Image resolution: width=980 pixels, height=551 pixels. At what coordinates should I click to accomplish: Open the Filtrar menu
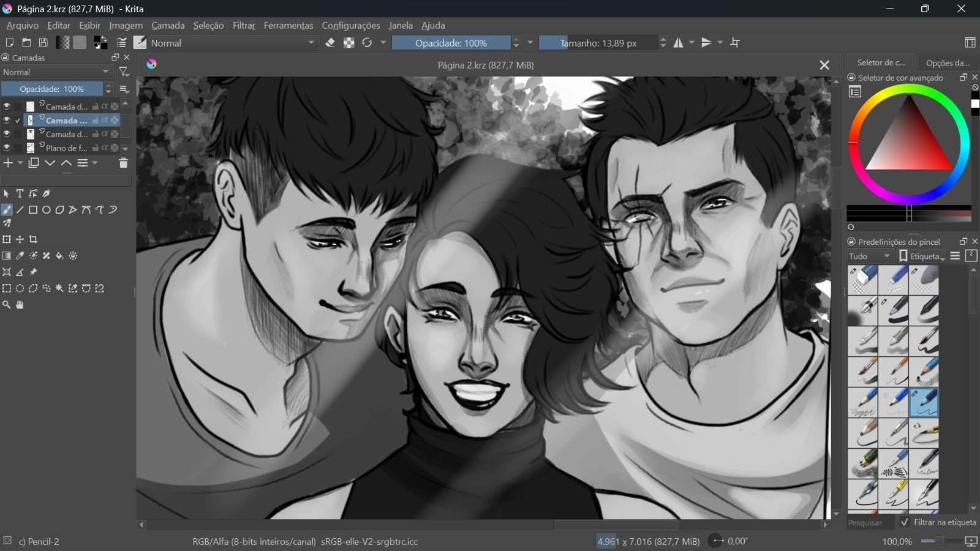[x=243, y=26]
